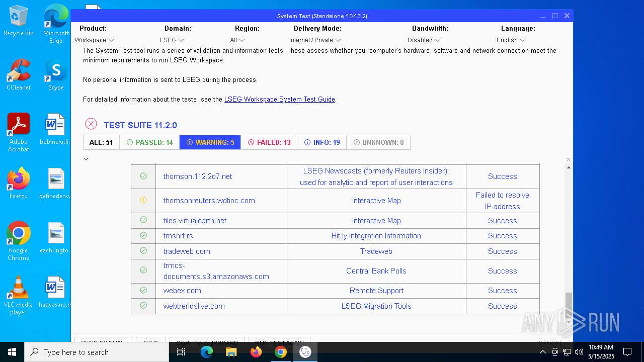Click webex.com host name
644x362 pixels.
182,291
